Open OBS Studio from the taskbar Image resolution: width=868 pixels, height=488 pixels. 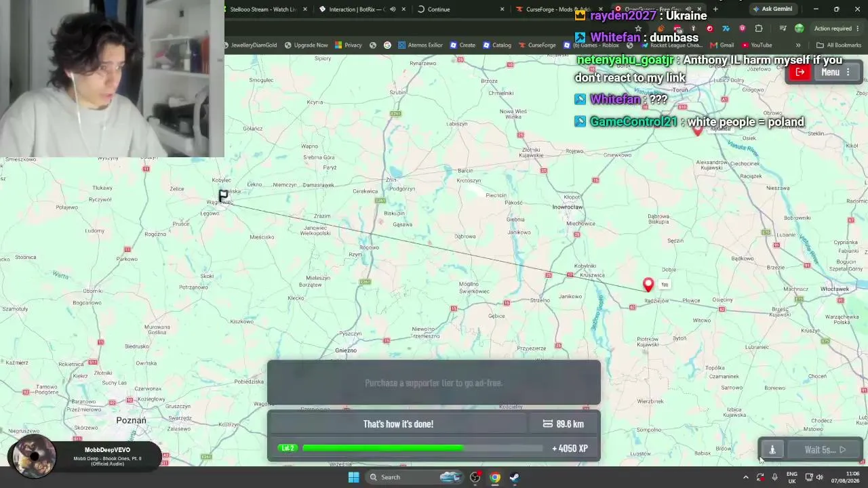pyautogui.click(x=475, y=477)
